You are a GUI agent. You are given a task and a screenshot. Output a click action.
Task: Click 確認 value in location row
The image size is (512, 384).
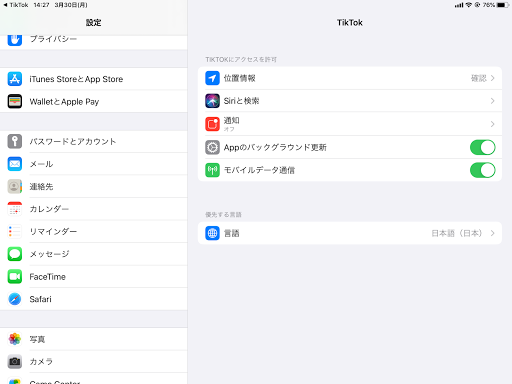click(479, 78)
